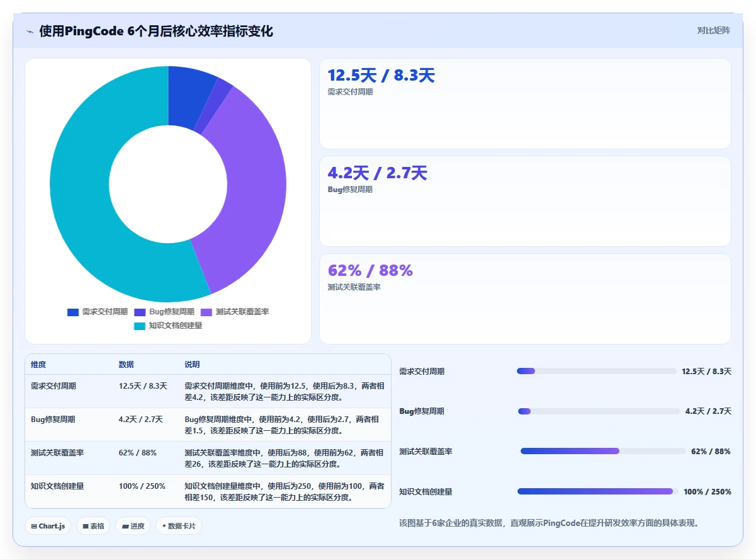Click the 测试关联覆盖率 progress bar
756x560 pixels.
[x=603, y=451]
